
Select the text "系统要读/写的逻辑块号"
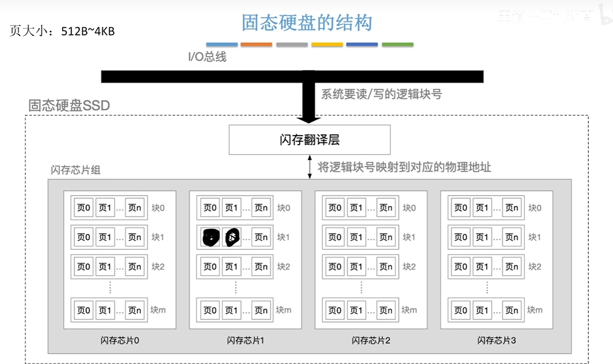click(x=382, y=94)
